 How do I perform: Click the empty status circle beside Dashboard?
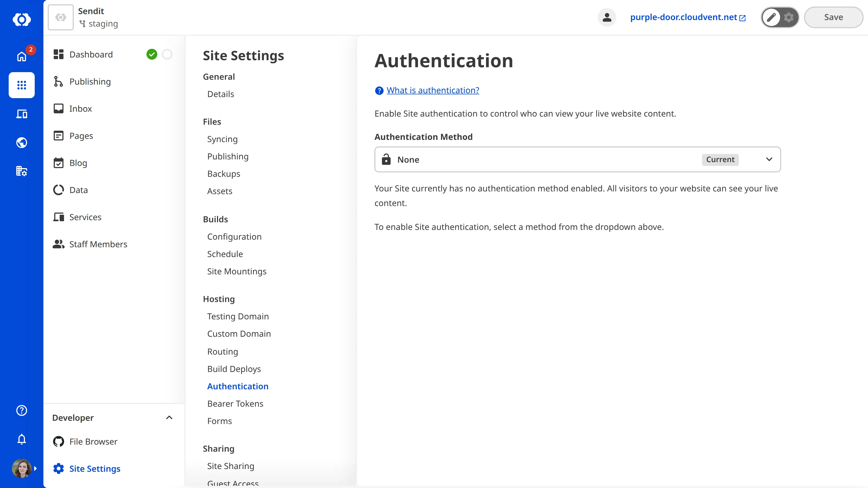pyautogui.click(x=167, y=54)
